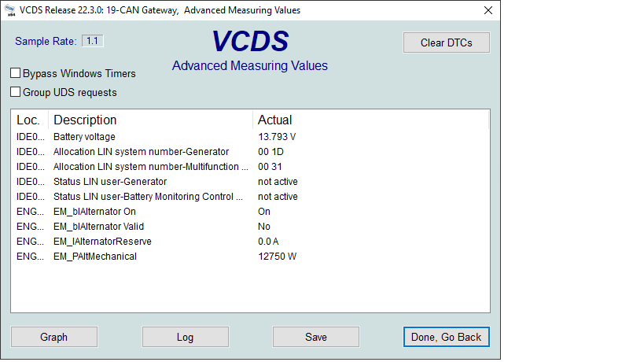Click the 0.0 A value
The image size is (644, 362).
[268, 241]
